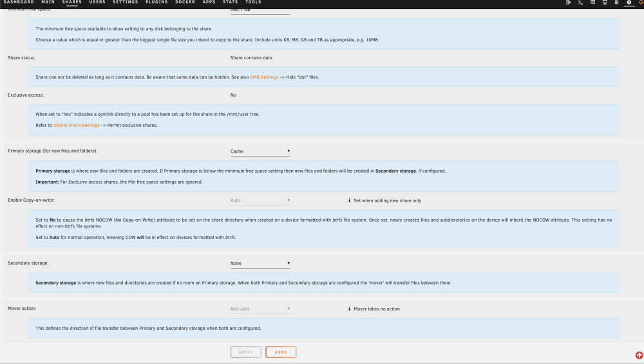Viewport: 644px width, 364px height.
Task: Click help line 'Share can not be deleted as long'
Action: [178, 77]
